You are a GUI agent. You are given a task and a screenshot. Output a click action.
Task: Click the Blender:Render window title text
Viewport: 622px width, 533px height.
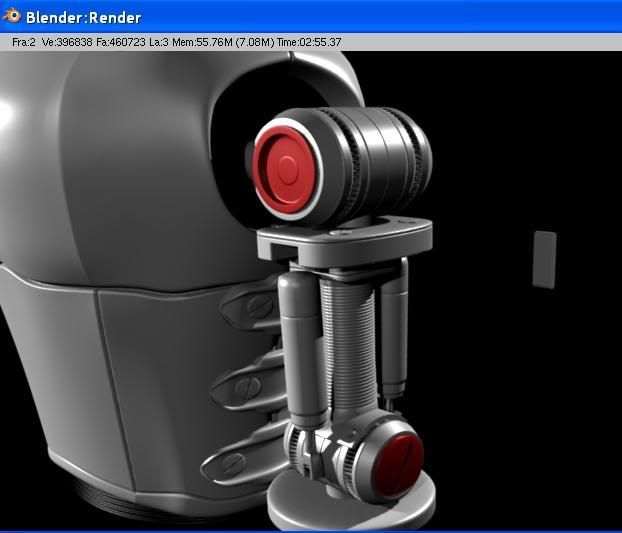coord(83,18)
